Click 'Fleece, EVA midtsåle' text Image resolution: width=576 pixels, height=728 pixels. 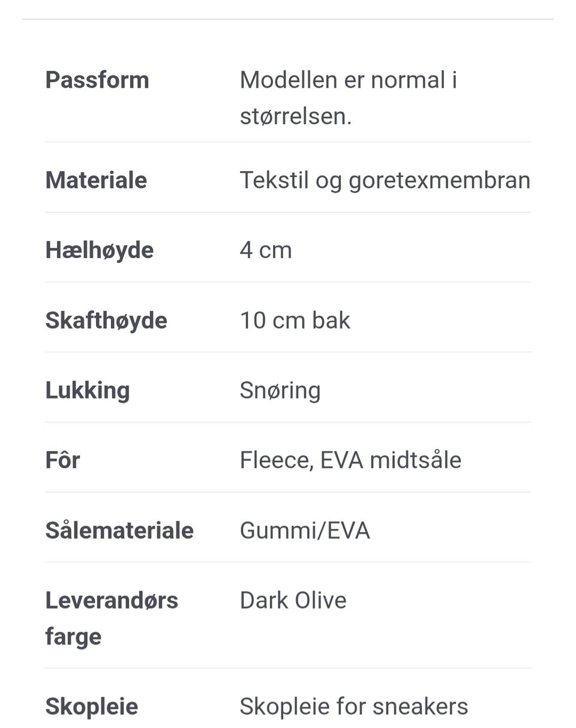[350, 460]
